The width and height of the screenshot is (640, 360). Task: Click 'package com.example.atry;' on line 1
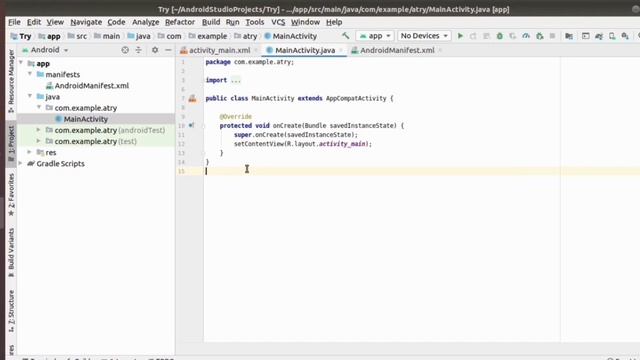[x=250, y=62]
